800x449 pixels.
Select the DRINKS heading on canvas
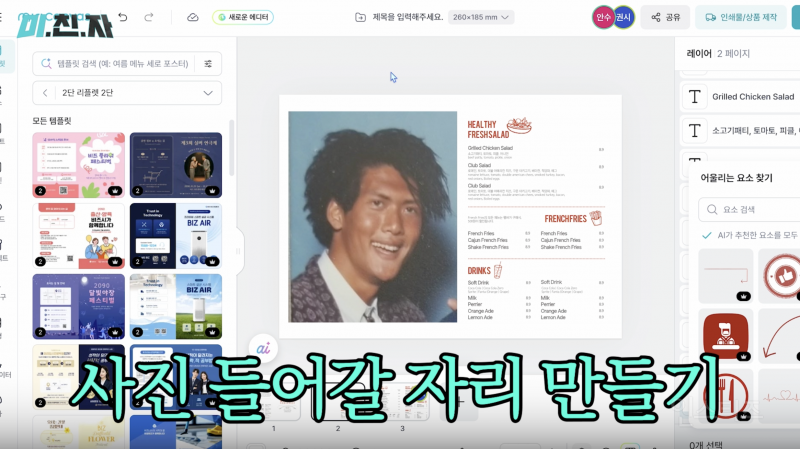pos(479,271)
